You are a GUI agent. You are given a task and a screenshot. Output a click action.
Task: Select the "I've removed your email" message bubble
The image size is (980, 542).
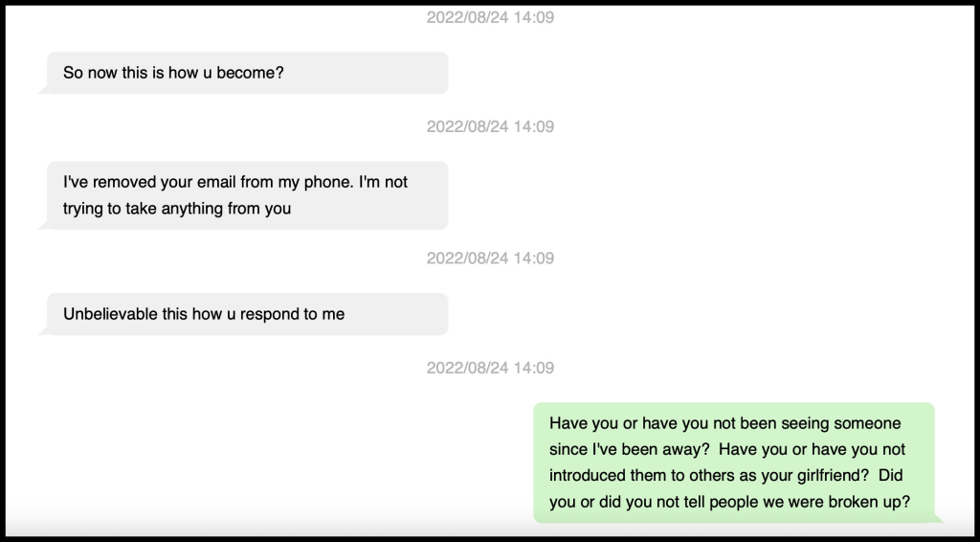pos(247,195)
